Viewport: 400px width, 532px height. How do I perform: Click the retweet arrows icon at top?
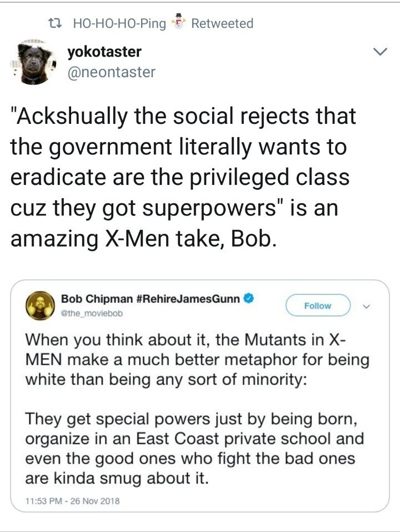pos(55,23)
